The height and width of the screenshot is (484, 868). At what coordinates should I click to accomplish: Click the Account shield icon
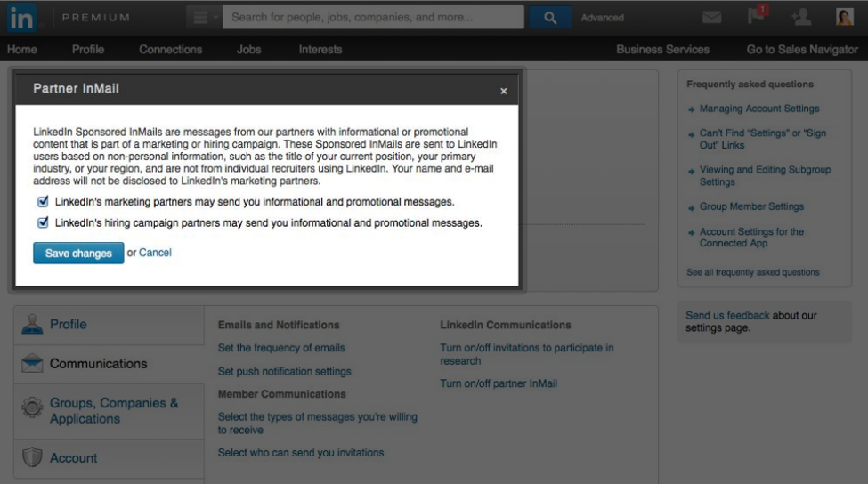(32, 457)
